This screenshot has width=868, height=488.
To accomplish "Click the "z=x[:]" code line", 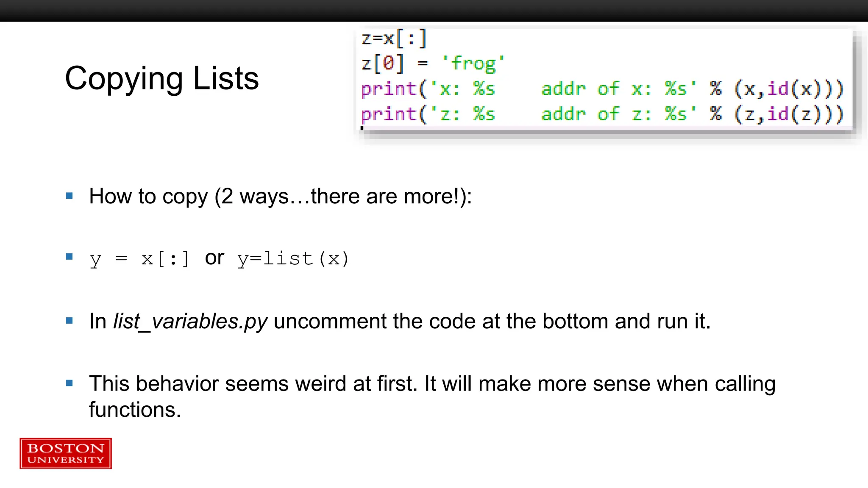I will 394,39.
